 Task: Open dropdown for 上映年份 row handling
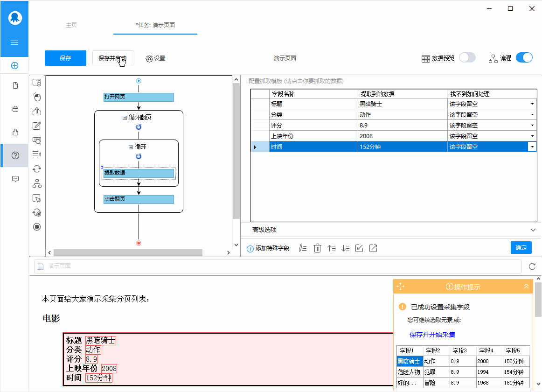[x=532, y=136]
